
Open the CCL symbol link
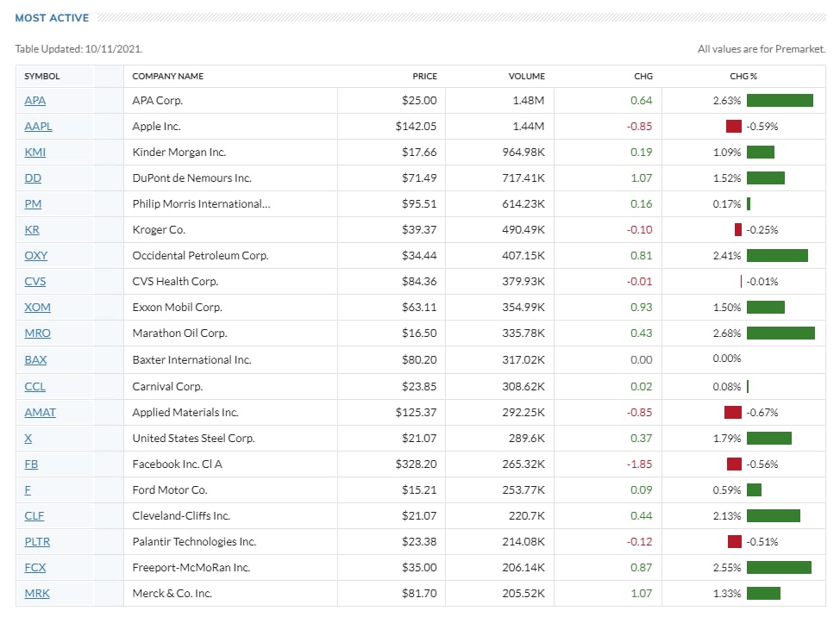coord(34,386)
